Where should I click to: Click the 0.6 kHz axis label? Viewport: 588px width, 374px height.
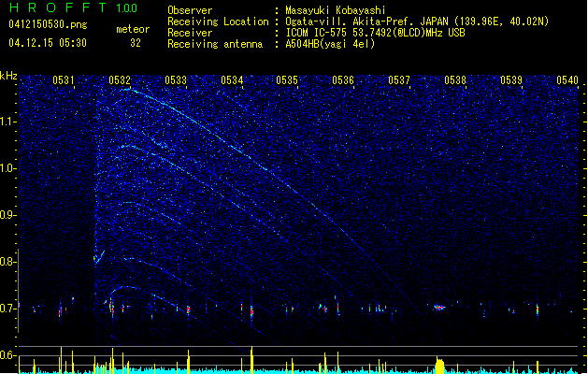pyautogui.click(x=8, y=355)
